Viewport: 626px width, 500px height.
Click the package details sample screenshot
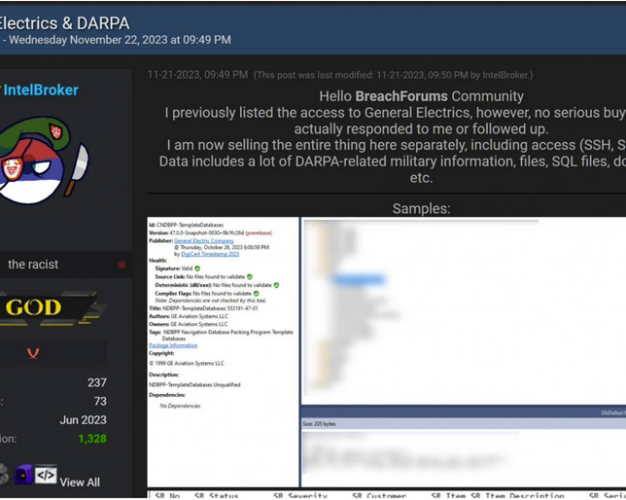223,352
